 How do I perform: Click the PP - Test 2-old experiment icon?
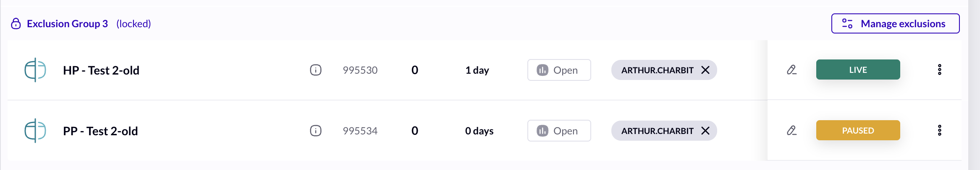click(x=35, y=131)
